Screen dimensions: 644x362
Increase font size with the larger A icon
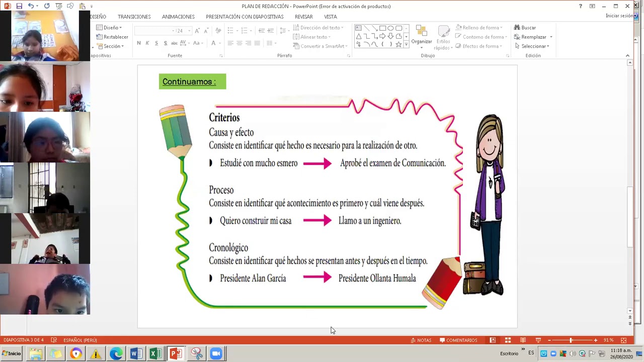[x=197, y=31]
